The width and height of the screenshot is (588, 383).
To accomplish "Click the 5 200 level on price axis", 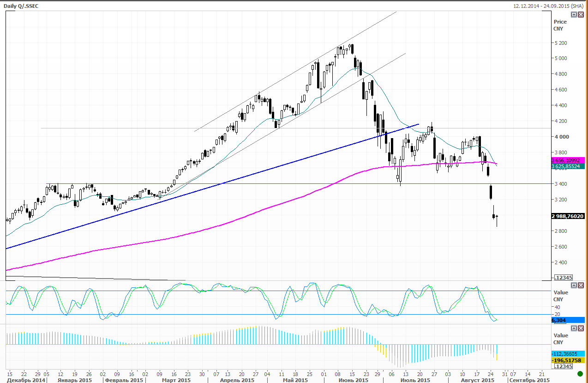I will (x=561, y=43).
